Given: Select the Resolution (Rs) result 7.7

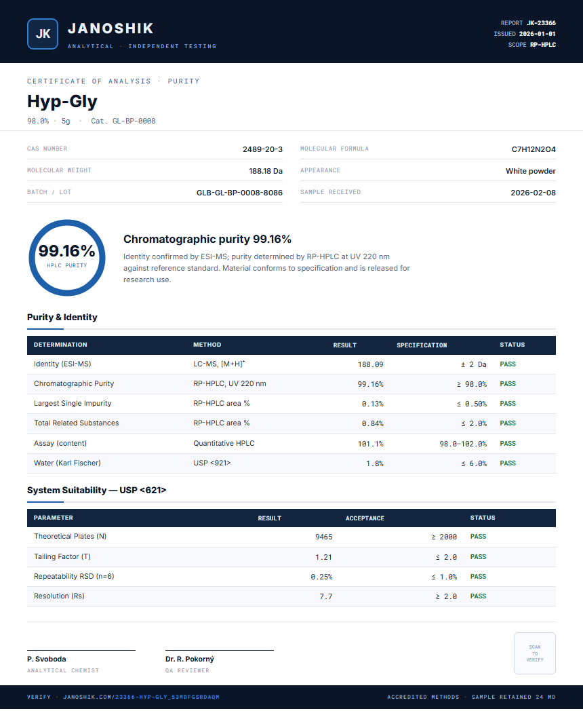Looking at the screenshot, I should pos(326,596).
